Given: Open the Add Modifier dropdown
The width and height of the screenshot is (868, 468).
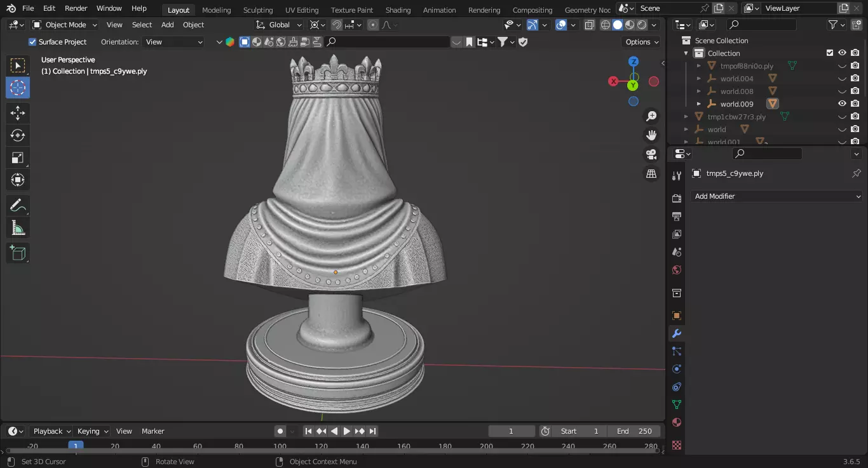Looking at the screenshot, I should point(776,196).
